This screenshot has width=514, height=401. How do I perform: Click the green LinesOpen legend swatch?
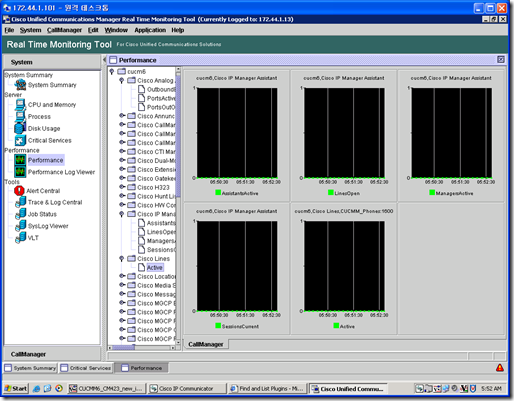pos(331,192)
